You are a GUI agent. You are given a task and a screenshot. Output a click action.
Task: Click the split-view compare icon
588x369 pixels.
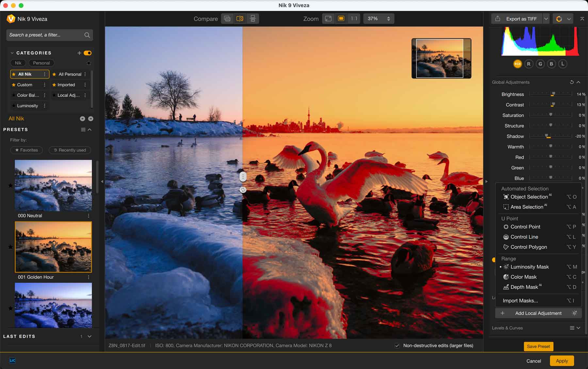(x=240, y=19)
